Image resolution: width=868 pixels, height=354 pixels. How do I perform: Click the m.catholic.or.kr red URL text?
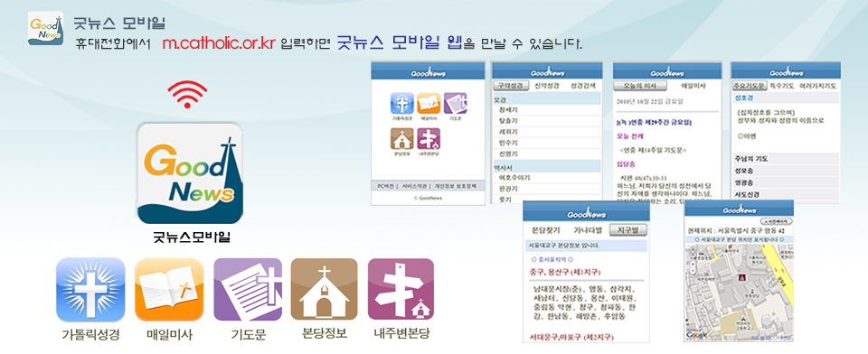pyautogui.click(x=219, y=43)
